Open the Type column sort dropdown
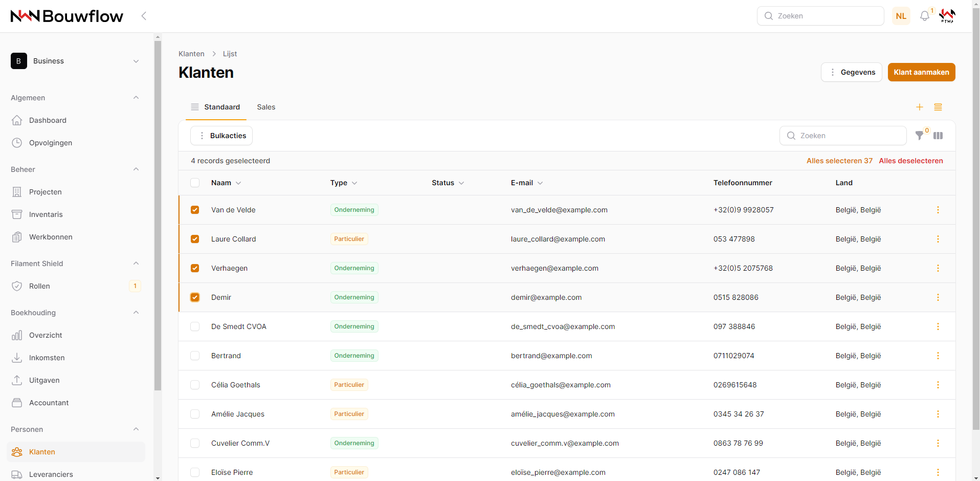The height and width of the screenshot is (481, 980). (x=354, y=183)
